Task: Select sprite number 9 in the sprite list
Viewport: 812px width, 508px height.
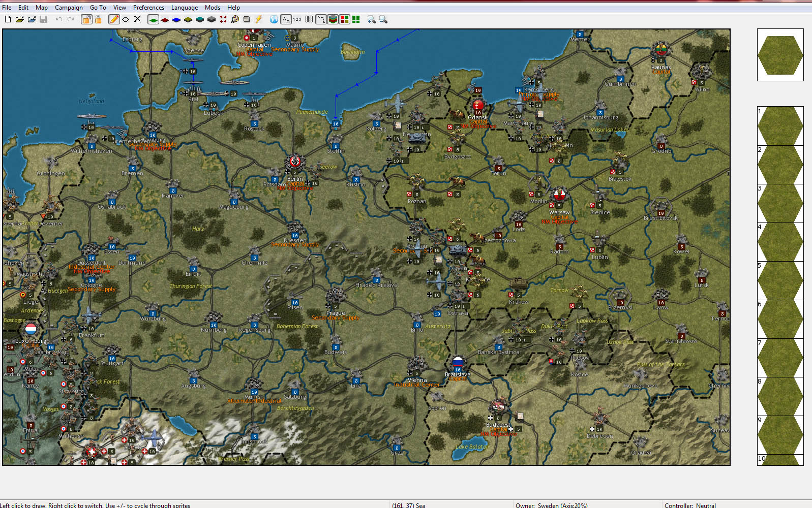Action: (780, 435)
